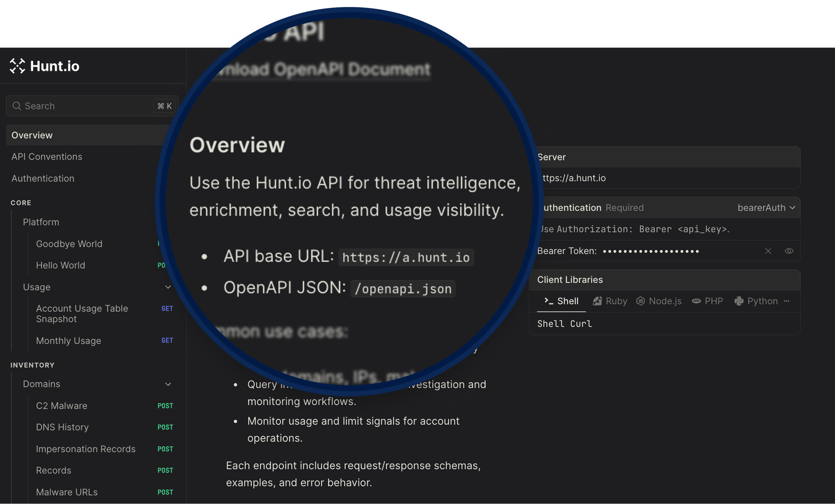Select the Platform section
This screenshot has width=835, height=504.
41,222
